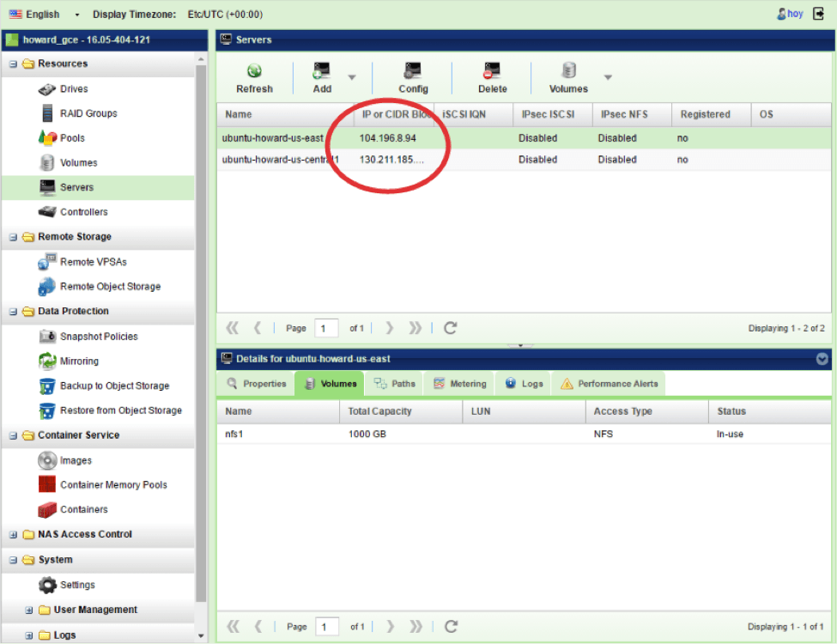Viewport: 837px width, 644px height.
Task: Open RAID Groups in sidebar
Action: click(88, 113)
